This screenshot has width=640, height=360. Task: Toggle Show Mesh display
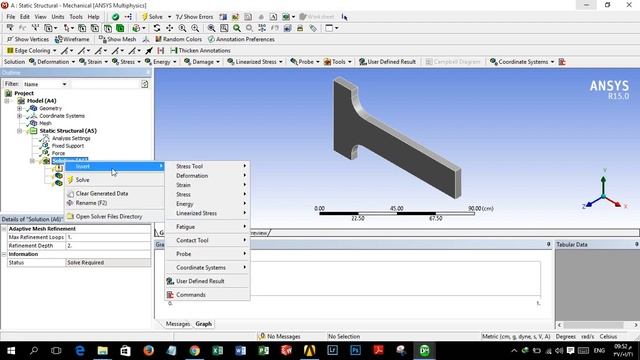[118, 39]
